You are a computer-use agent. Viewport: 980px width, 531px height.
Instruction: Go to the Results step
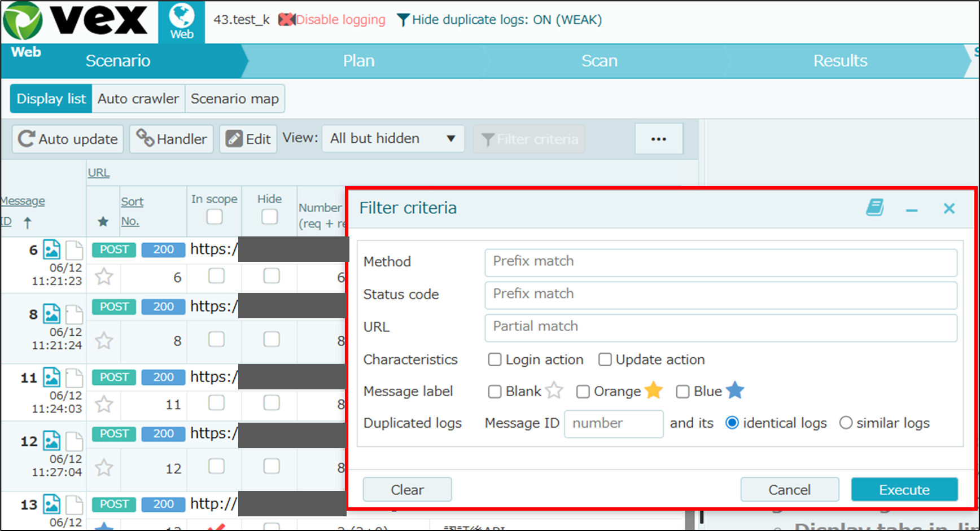[840, 61]
